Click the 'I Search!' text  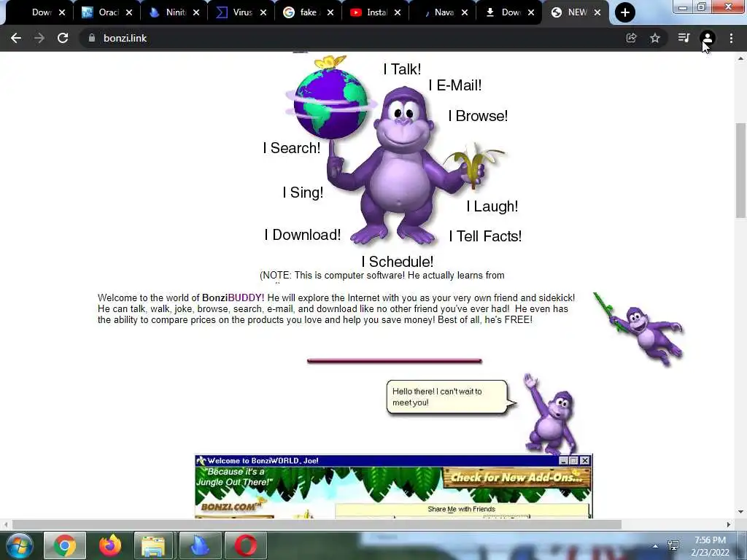coord(292,148)
